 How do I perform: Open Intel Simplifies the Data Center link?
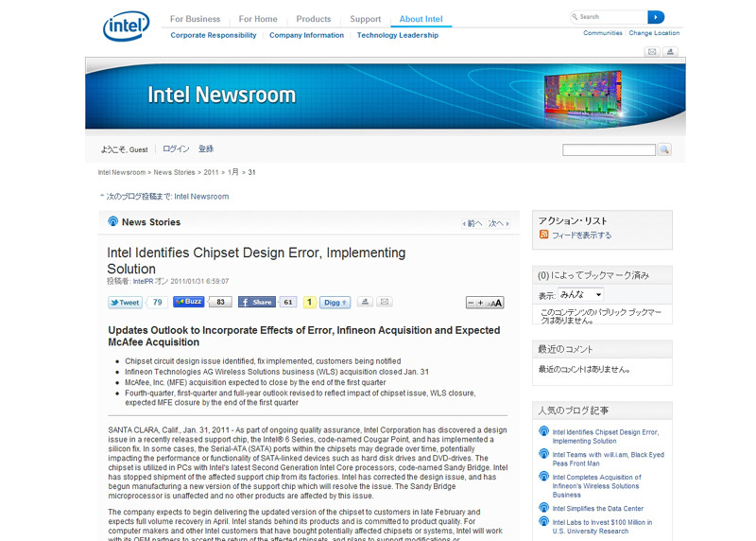point(598,509)
